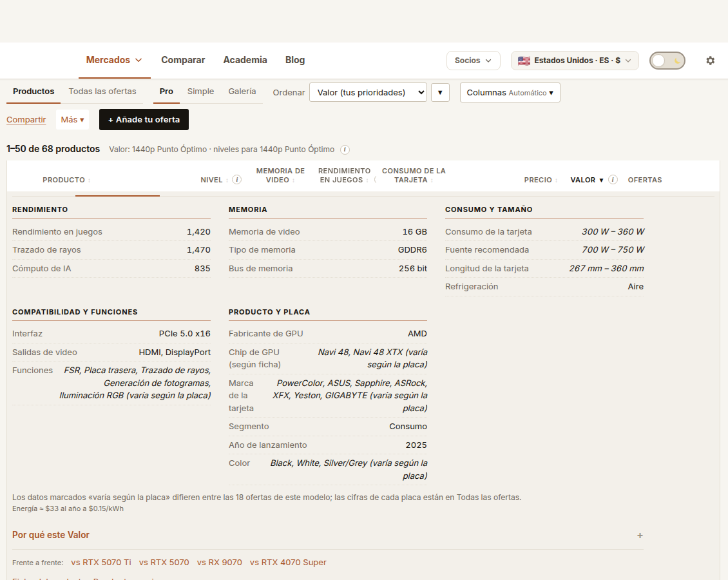Sort by the VALOR column header
The image size is (728, 580).
(x=587, y=180)
